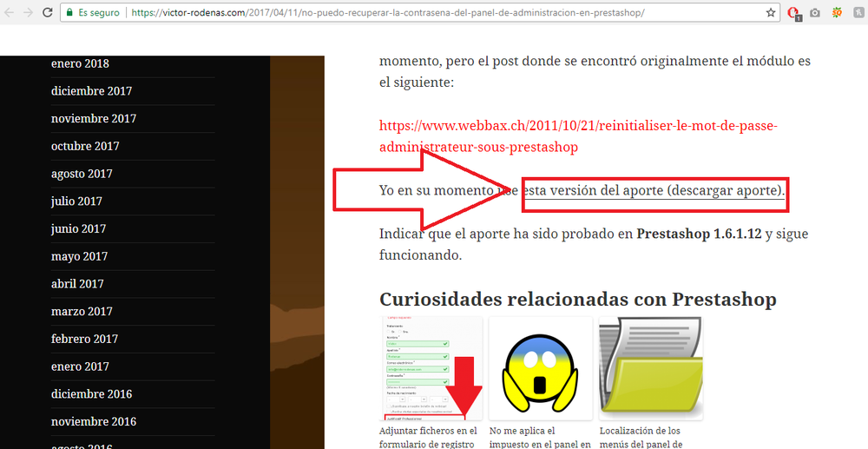Open the 'noviembre 2016' archive link
Screen dimensions: 868x449
[x=94, y=422]
